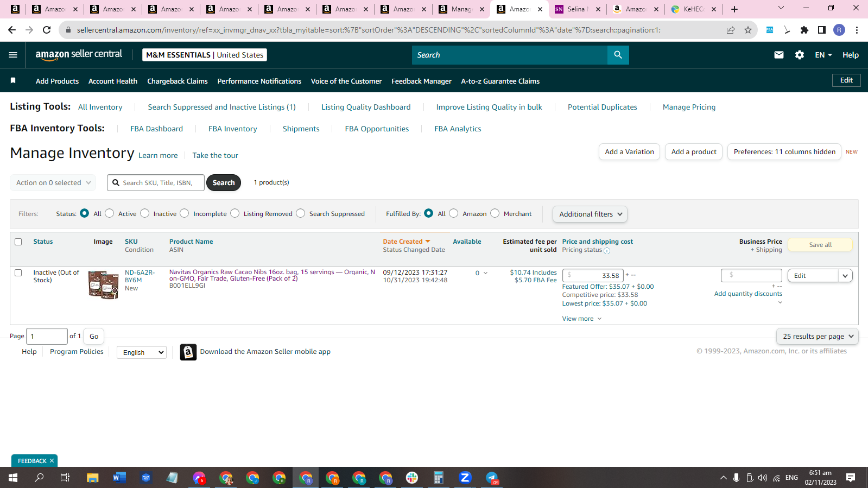Image resolution: width=868 pixels, height=488 pixels.
Task: Open the Listing Quality Dashboard
Action: click(366, 107)
